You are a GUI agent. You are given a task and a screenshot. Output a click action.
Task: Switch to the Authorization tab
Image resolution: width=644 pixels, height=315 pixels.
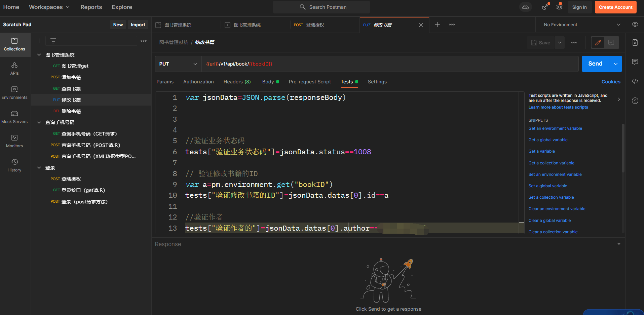point(198,82)
